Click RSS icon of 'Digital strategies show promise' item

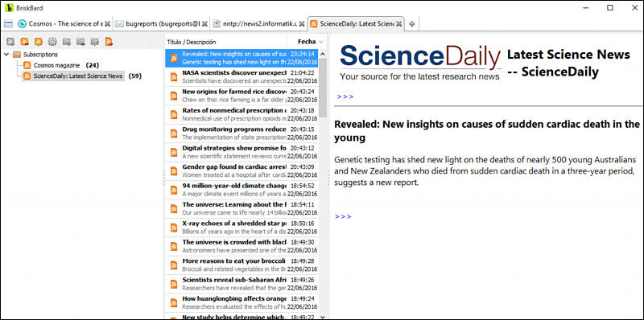(174, 152)
